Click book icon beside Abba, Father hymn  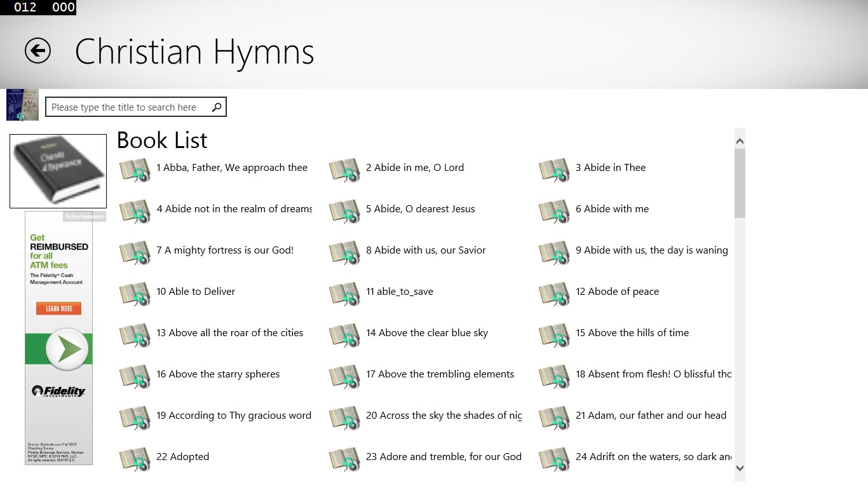(135, 170)
